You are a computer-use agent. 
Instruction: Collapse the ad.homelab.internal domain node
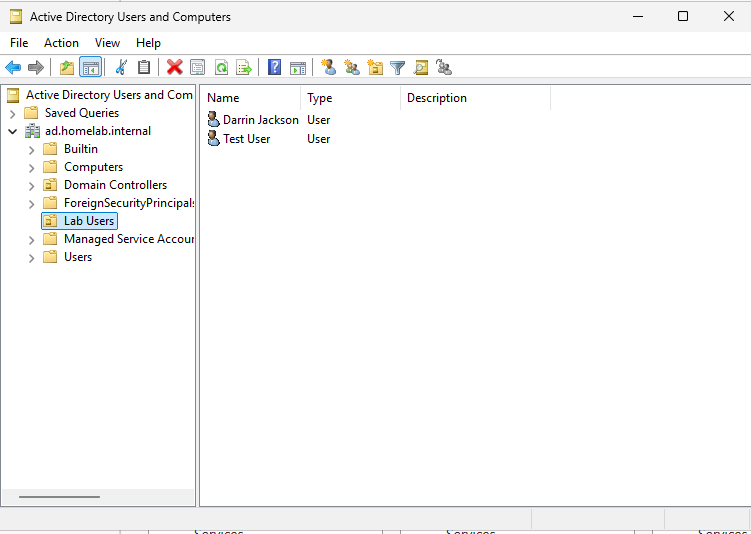[13, 131]
